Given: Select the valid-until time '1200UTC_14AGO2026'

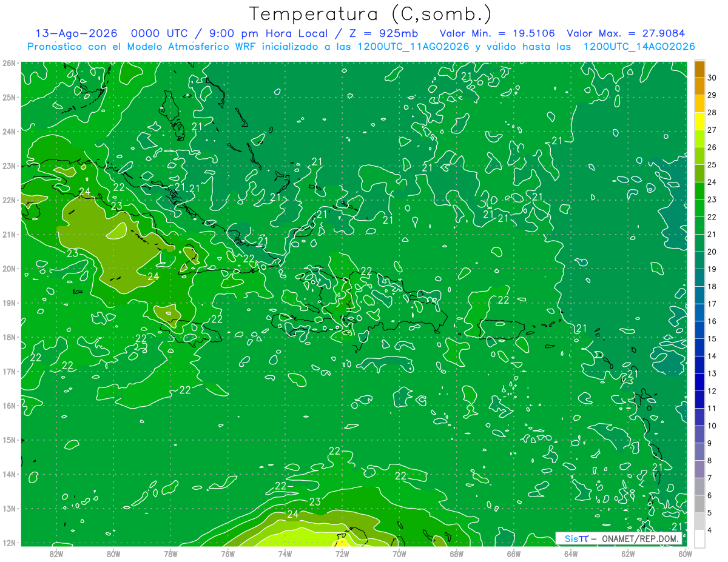Looking at the screenshot, I should point(639,47).
